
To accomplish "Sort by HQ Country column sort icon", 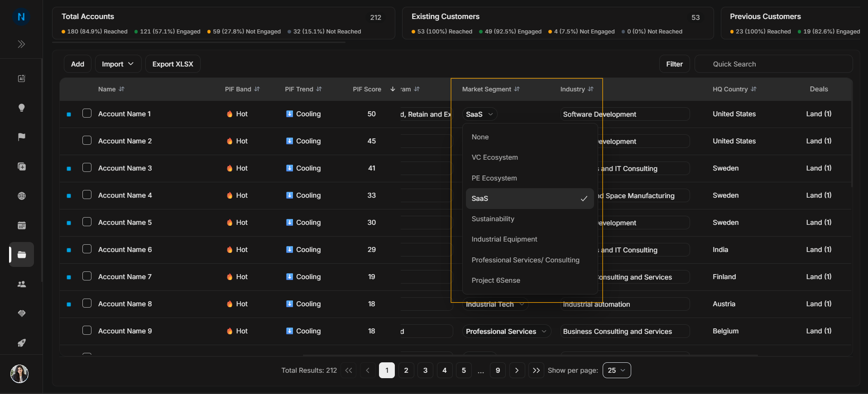I will point(753,89).
